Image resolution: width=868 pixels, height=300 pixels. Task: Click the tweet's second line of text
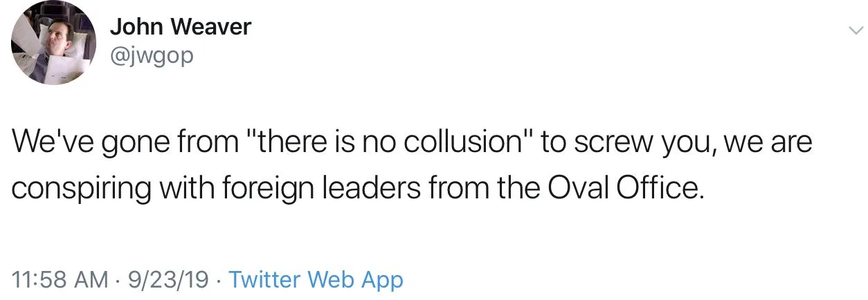(358, 188)
